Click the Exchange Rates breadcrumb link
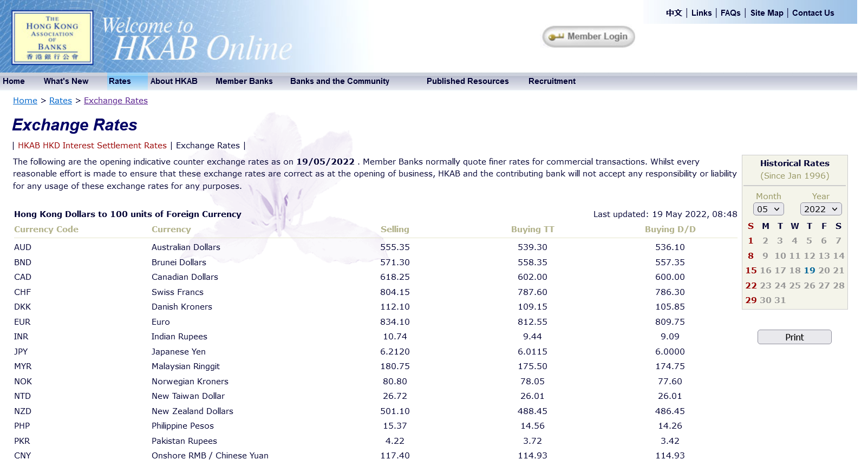Screen dimensions: 868x466 [115, 101]
